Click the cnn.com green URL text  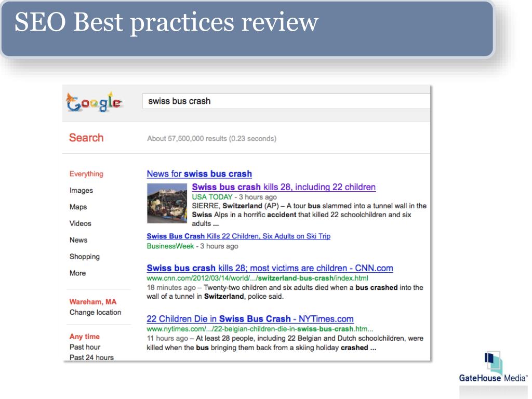pos(257,278)
